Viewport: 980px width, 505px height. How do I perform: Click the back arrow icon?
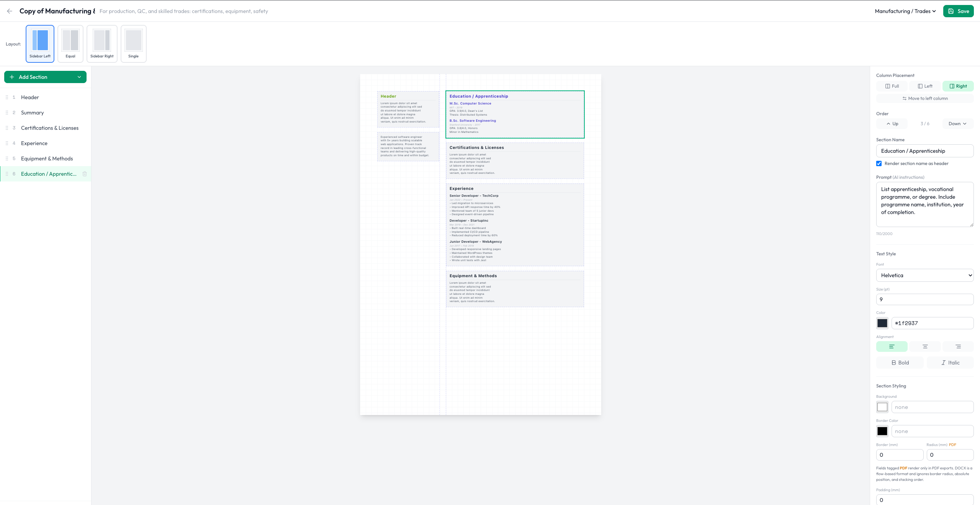10,11
